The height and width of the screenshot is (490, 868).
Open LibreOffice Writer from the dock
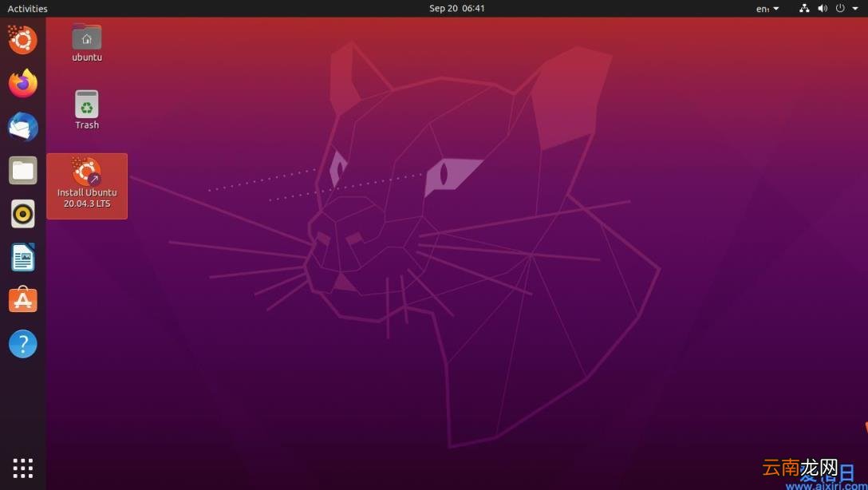tap(22, 257)
